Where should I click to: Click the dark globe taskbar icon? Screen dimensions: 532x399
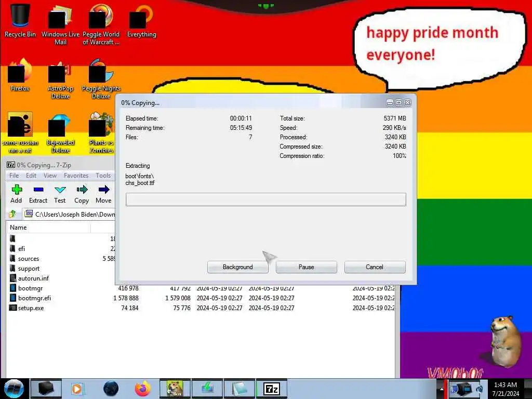coord(111,389)
